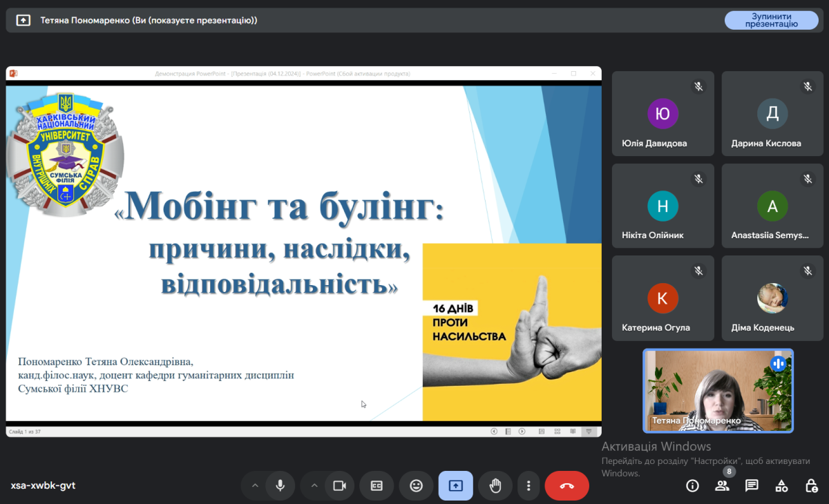Expand audio settings arrow beside microphone
829x504 pixels.
255,485
